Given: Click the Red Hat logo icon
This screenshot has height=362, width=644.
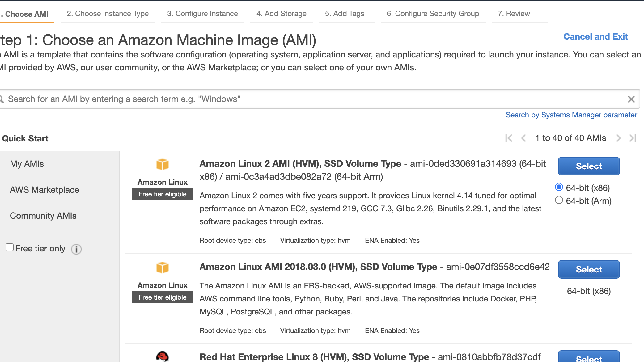Looking at the screenshot, I should [162, 357].
